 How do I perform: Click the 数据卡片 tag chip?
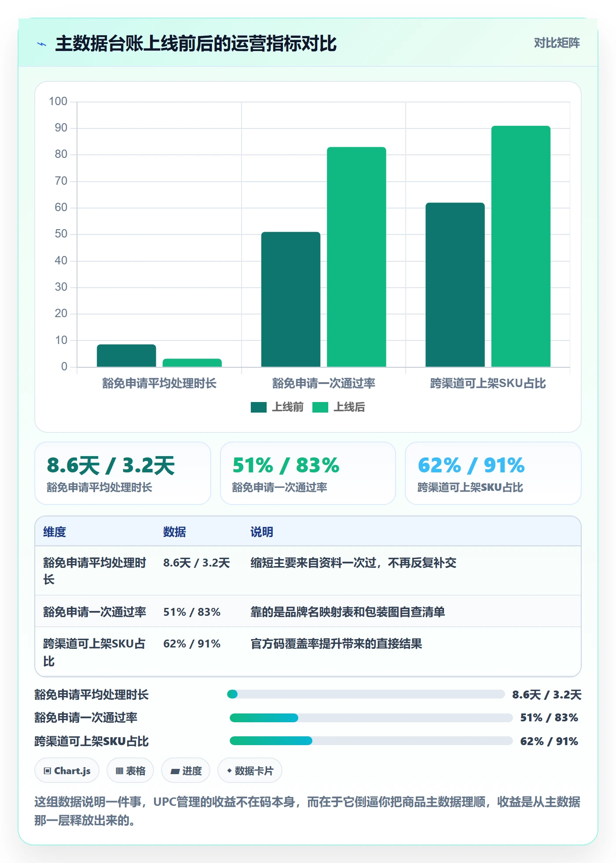[250, 771]
